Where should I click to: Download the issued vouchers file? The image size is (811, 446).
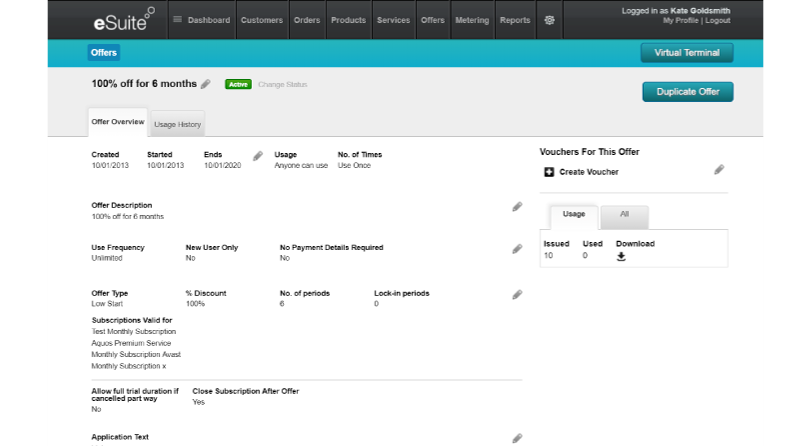click(621, 256)
